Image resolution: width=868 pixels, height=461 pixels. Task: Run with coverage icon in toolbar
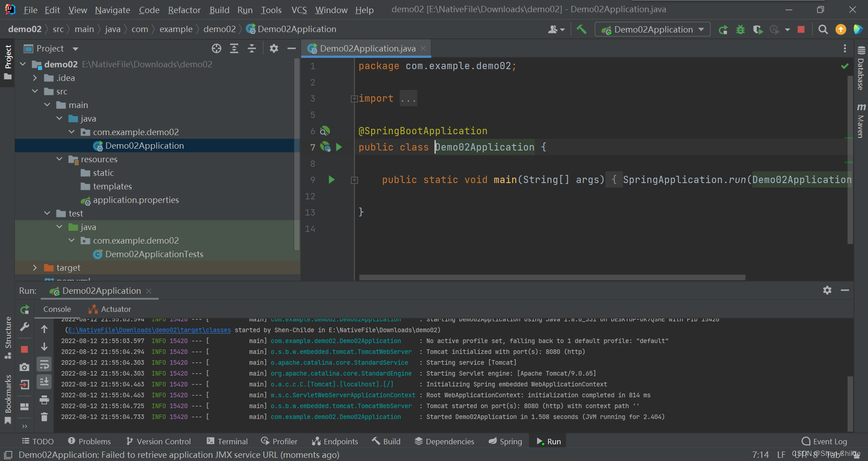pyautogui.click(x=758, y=29)
